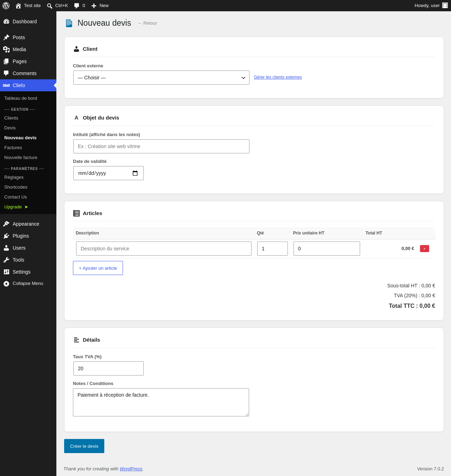Open the Plugins menu

click(28, 236)
